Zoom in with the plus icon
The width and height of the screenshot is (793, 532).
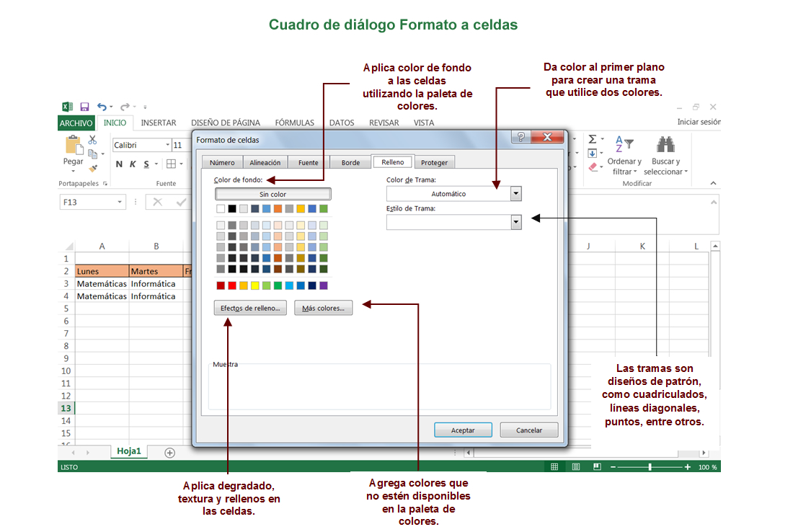click(x=687, y=467)
